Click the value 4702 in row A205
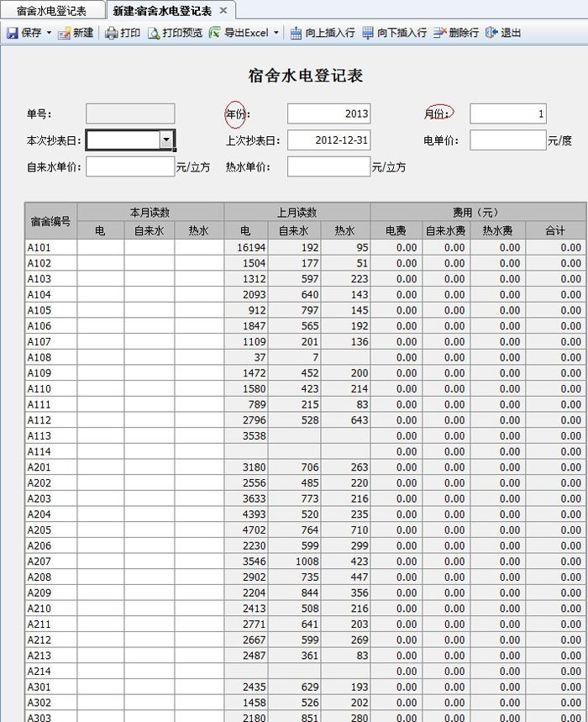Screen dimensions: 588x722 [255, 530]
